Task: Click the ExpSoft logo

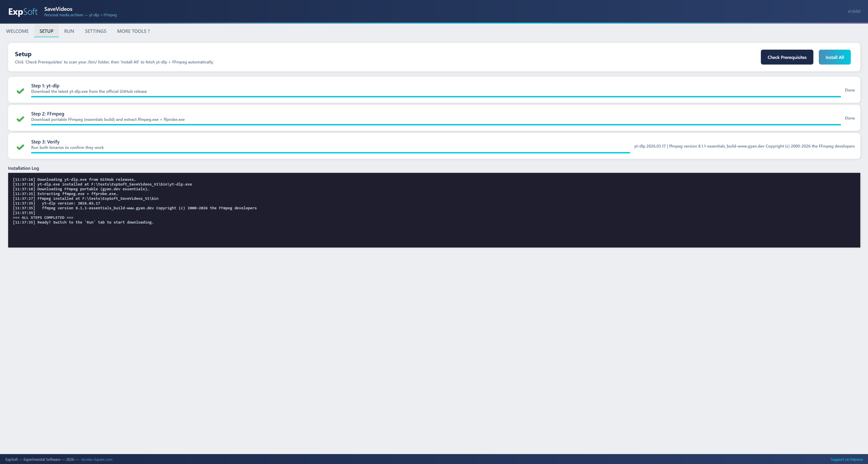Action: 23,12
